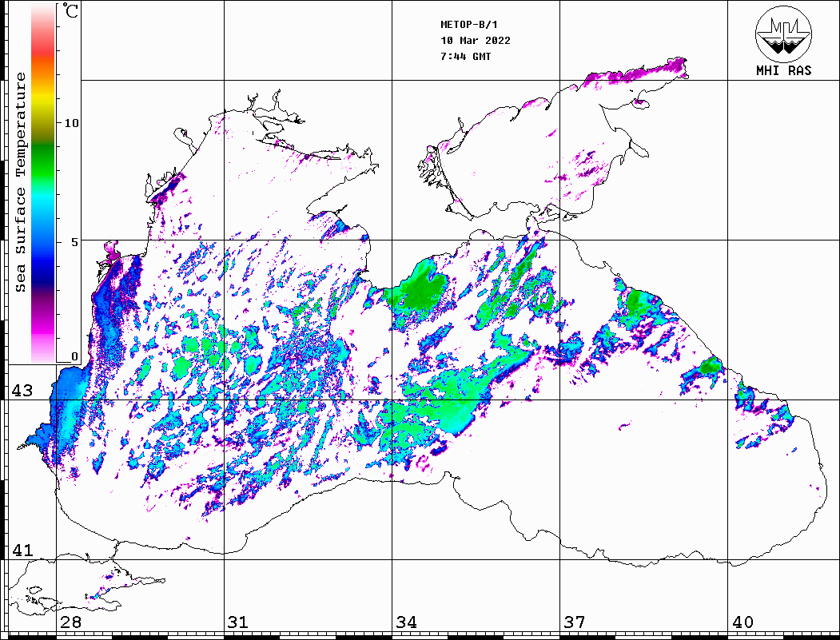Click the 'MHI RAS' text label
Viewport: 840px width, 640px height.
[x=784, y=70]
